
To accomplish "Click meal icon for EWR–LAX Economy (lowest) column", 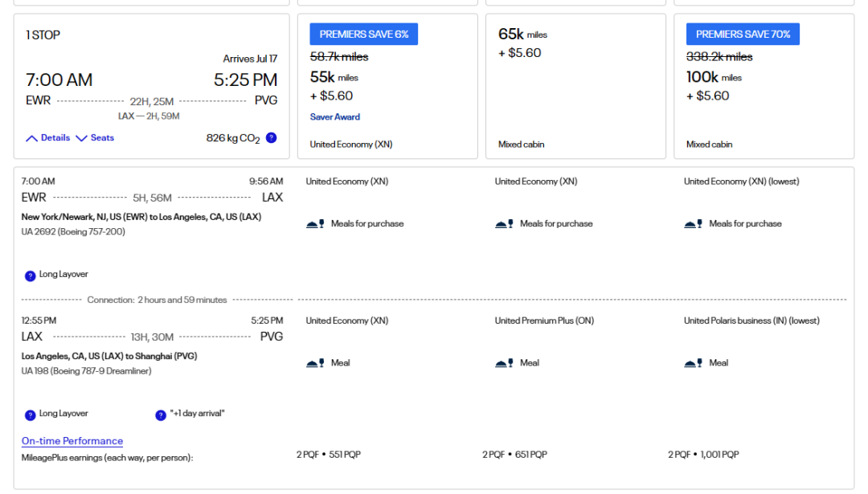I will click(693, 224).
